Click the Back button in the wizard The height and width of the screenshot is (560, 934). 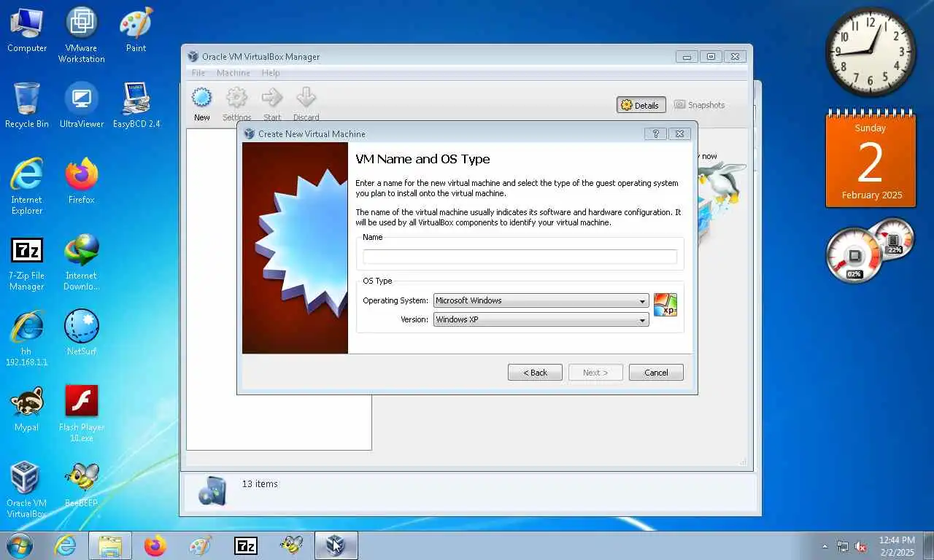(535, 373)
